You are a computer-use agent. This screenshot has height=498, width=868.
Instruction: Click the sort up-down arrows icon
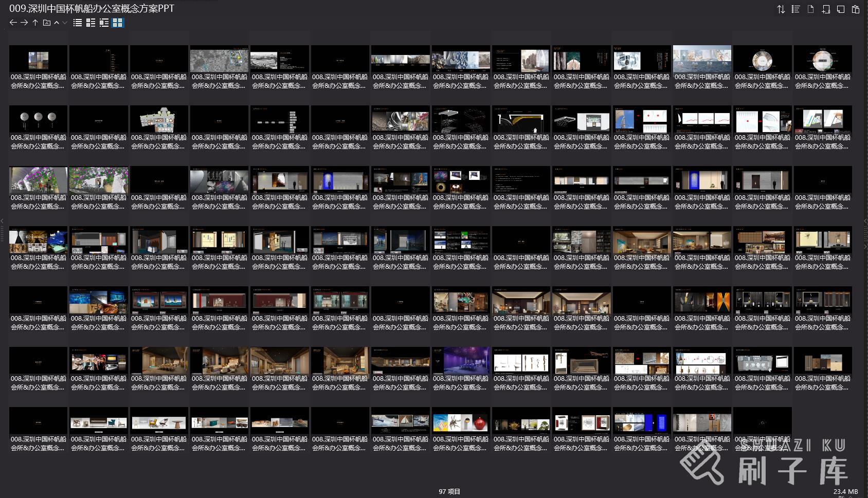coord(781,9)
